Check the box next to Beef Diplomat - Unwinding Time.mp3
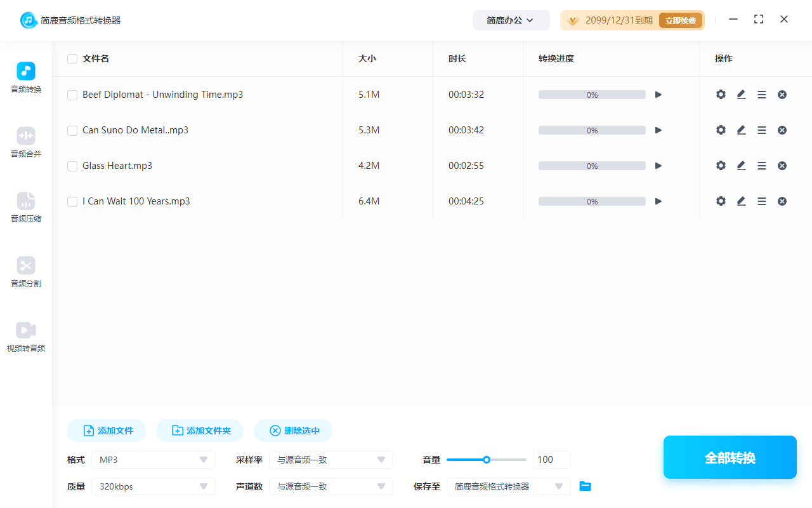The image size is (812, 508). [x=72, y=95]
